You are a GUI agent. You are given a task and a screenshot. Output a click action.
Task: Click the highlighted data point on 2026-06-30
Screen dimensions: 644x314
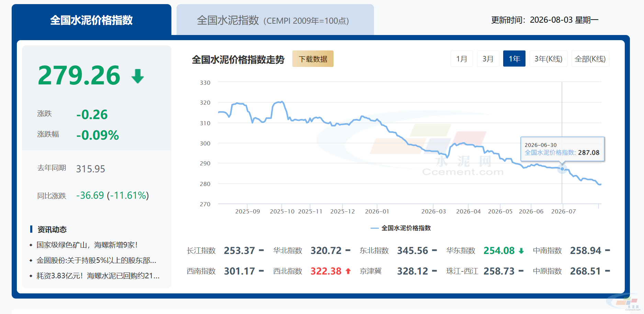tap(562, 169)
